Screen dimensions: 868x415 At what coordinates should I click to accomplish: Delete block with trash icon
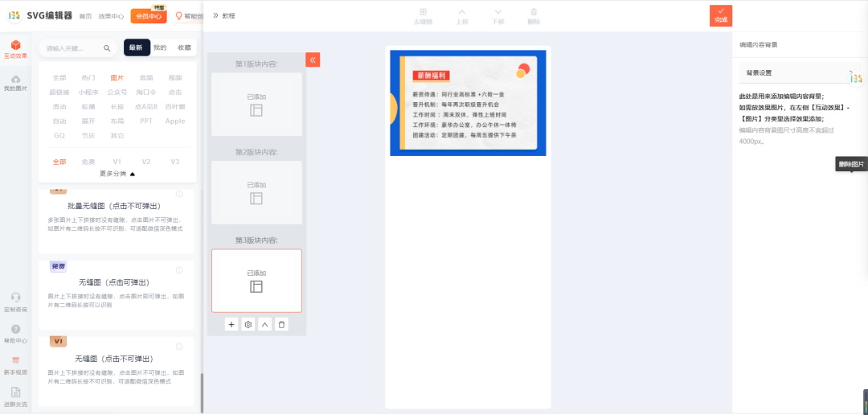281,325
